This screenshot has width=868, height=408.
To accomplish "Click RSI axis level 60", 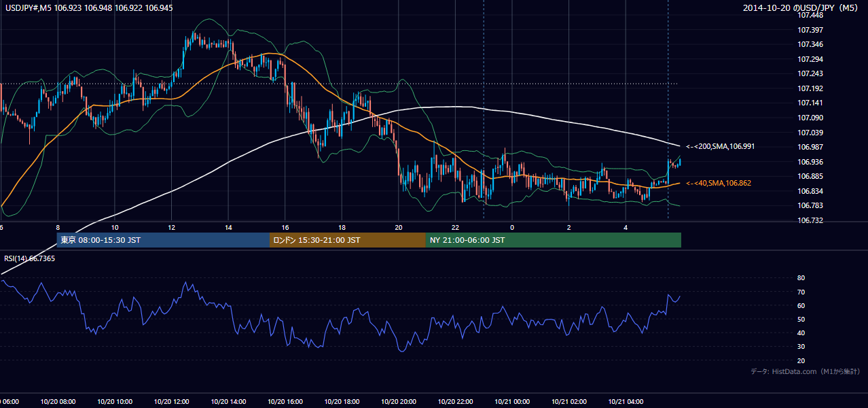I will pos(801,305).
